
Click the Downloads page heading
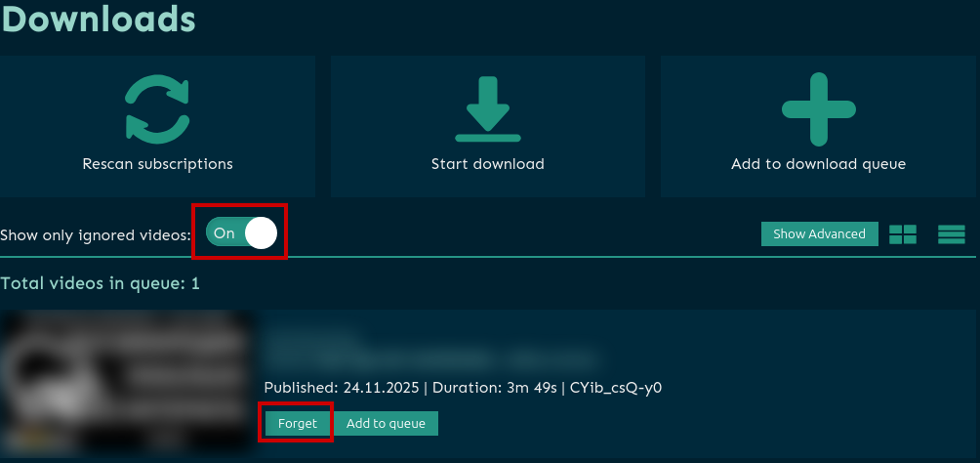(98, 18)
